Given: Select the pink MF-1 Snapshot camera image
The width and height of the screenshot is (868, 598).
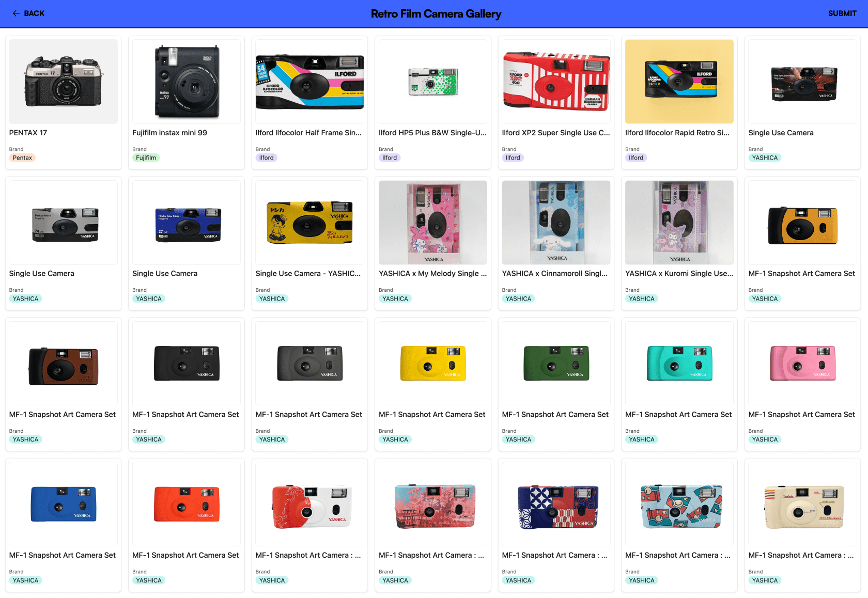Looking at the screenshot, I should coord(803,364).
